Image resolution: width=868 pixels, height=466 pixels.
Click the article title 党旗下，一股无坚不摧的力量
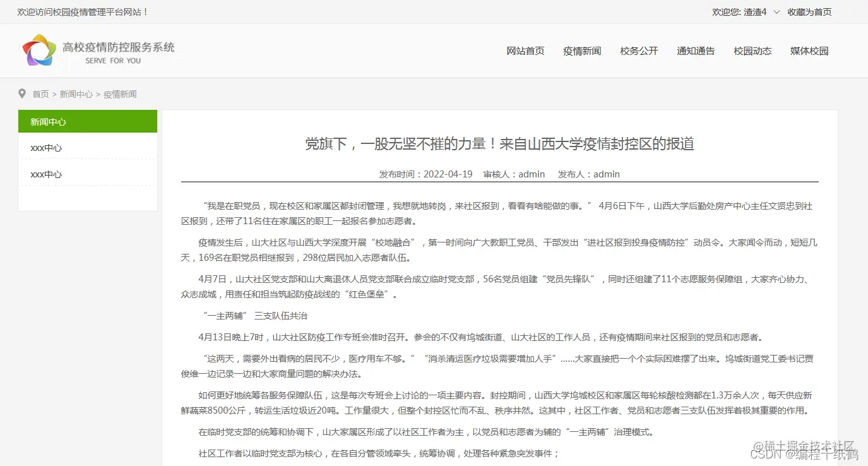click(x=500, y=144)
